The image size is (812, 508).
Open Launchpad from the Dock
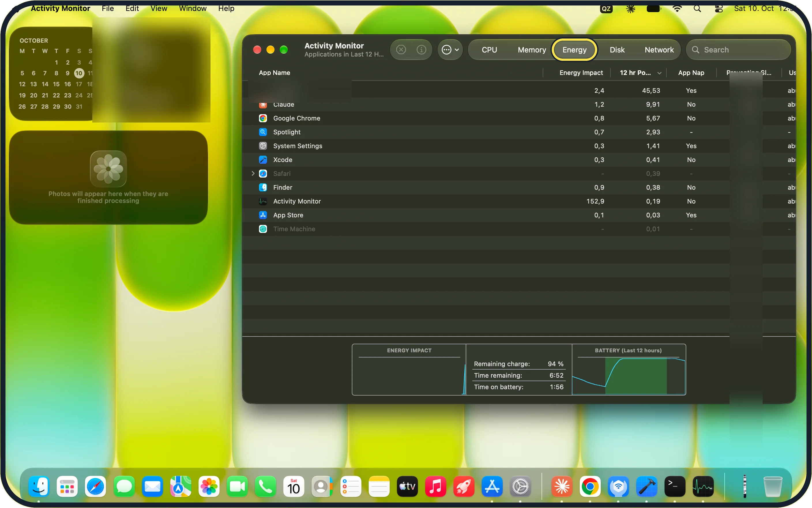point(67,486)
